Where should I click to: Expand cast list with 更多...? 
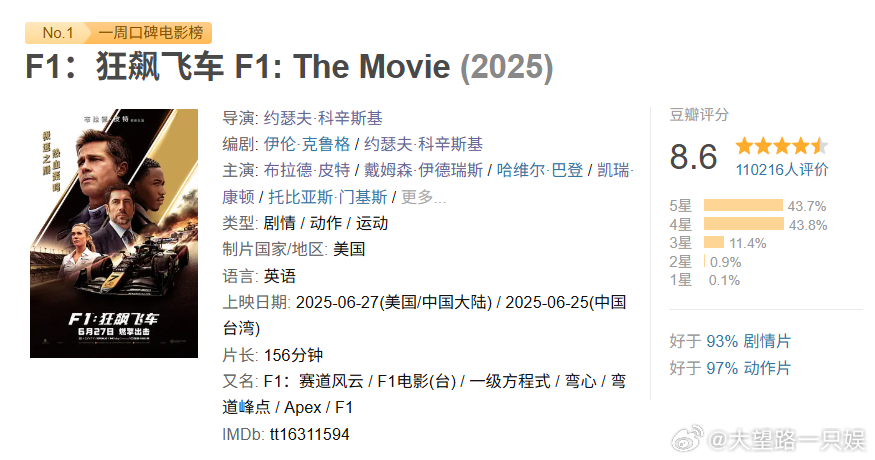click(x=424, y=197)
